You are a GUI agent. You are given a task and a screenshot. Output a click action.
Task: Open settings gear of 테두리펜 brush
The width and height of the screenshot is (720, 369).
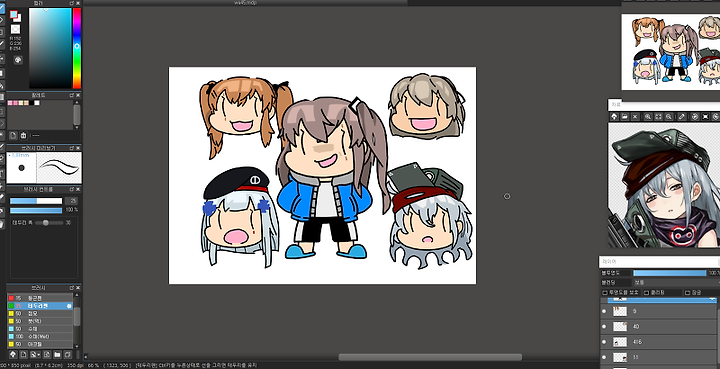point(69,306)
